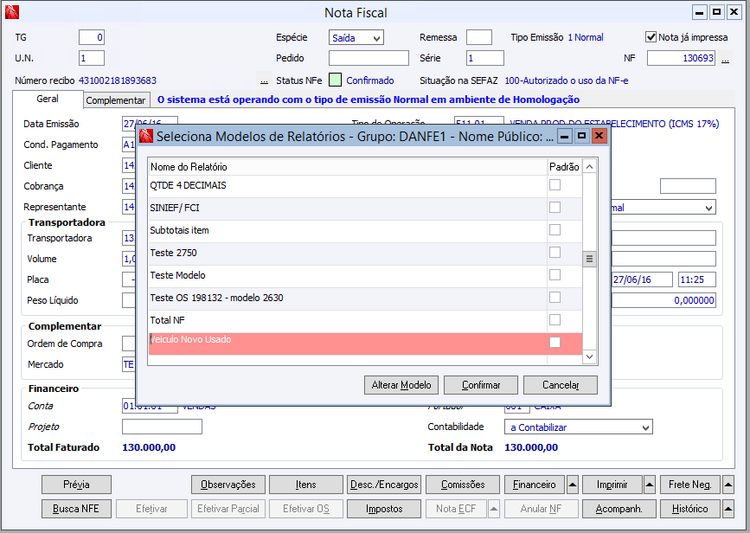Click the Imprimir button
This screenshot has height=533, width=750.
[x=612, y=485]
